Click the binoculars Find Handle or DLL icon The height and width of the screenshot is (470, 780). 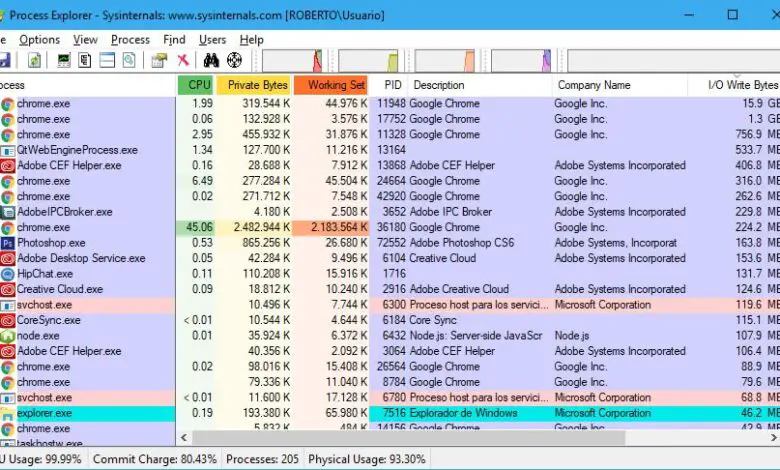pyautogui.click(x=211, y=60)
